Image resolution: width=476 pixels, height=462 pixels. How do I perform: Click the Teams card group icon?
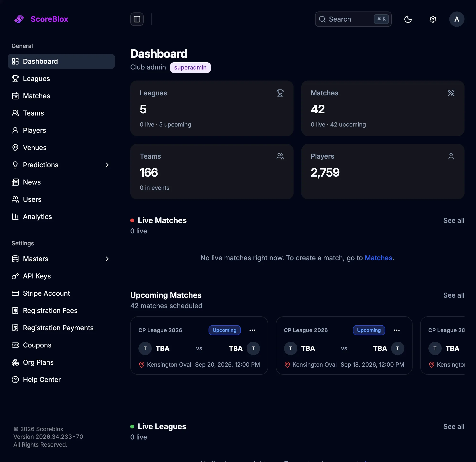pos(280,156)
